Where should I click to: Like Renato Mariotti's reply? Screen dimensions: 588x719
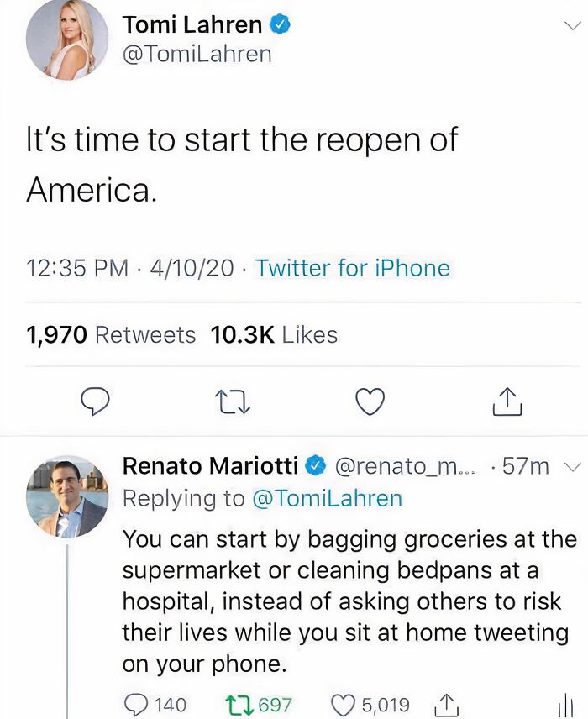(x=344, y=704)
